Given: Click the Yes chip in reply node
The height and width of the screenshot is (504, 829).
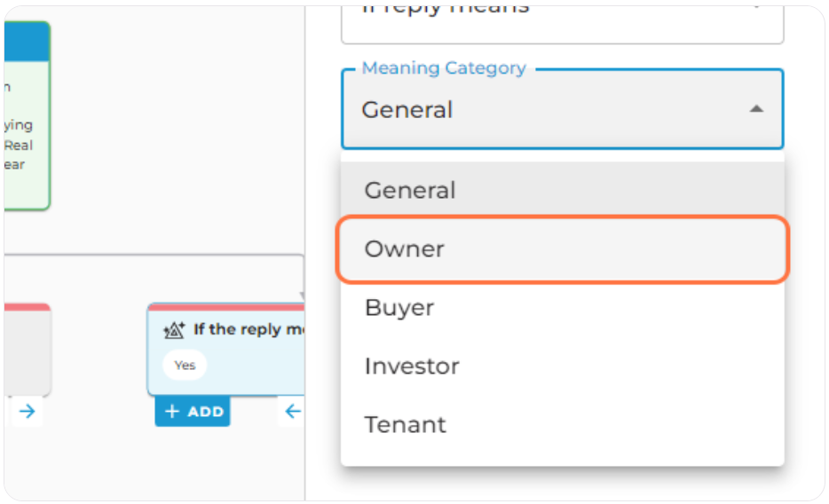Looking at the screenshot, I should click(x=185, y=365).
